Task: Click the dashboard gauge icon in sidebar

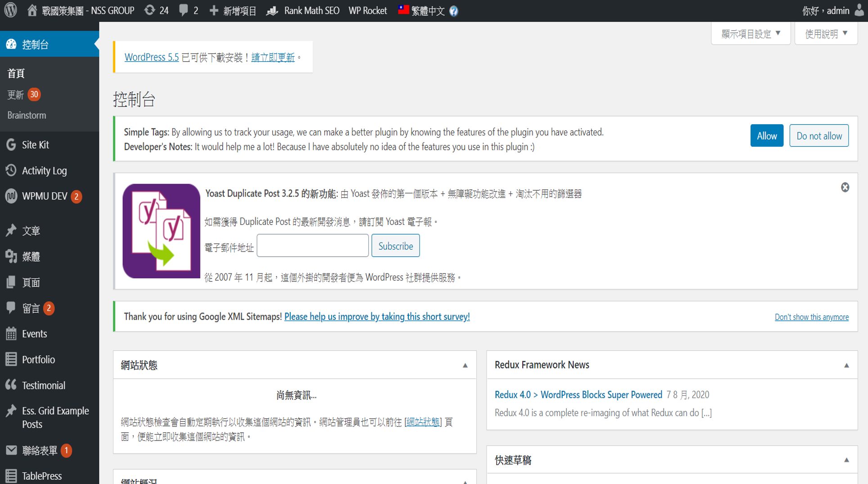Action: click(x=11, y=44)
